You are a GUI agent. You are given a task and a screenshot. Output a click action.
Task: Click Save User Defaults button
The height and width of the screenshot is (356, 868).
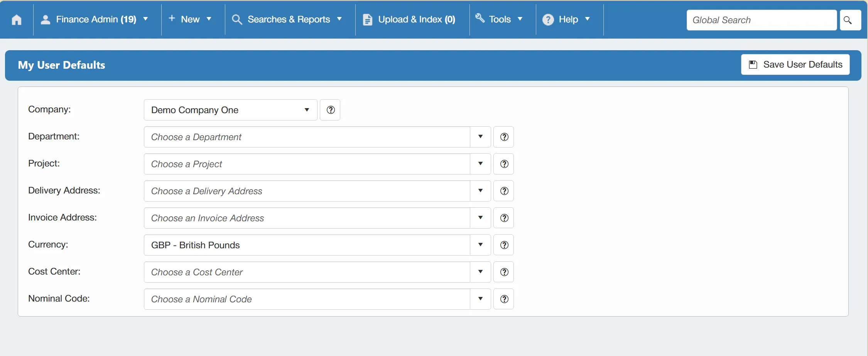click(x=795, y=64)
